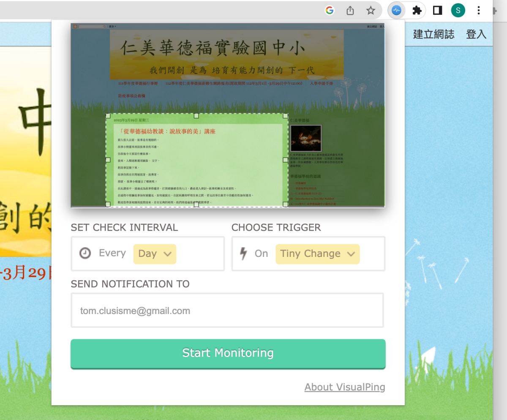507x420 pixels.
Task: Open the Day interval dropdown
Action: point(155,254)
